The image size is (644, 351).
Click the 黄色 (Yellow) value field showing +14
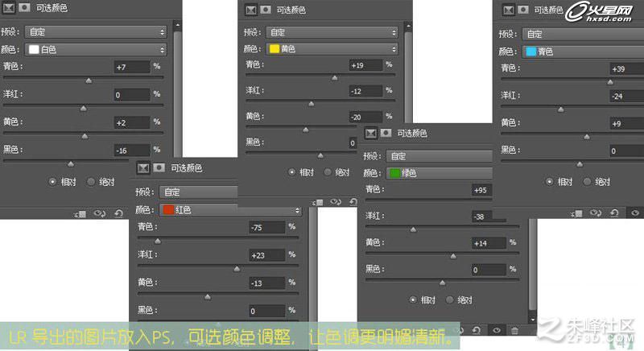[x=489, y=243]
